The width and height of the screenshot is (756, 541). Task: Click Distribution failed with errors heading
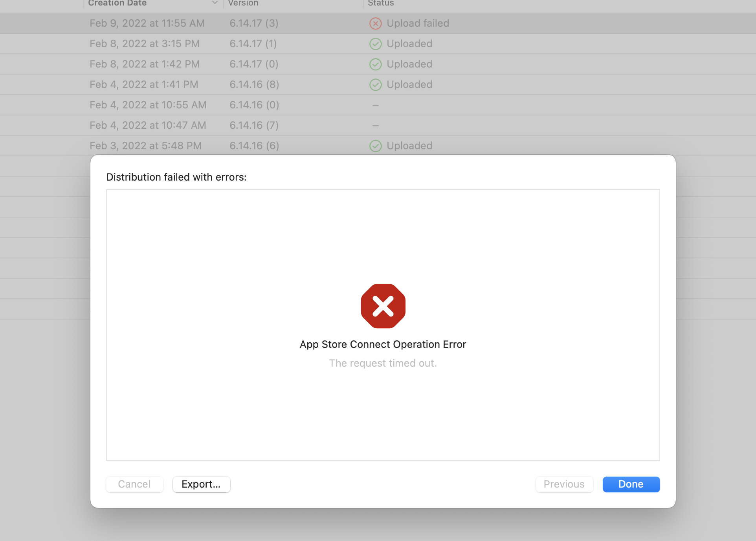[x=176, y=177]
